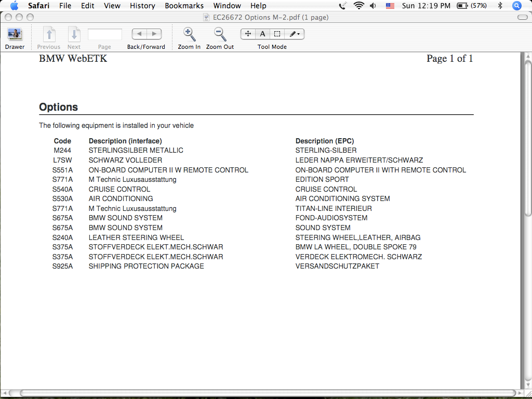Open Spotlight search
The image size is (532, 399).
[x=516, y=6]
